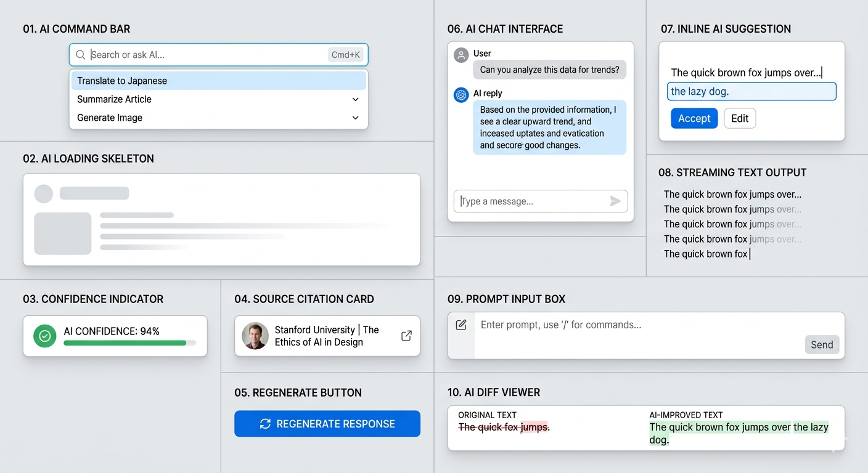Accept the inline AI suggestion
The width and height of the screenshot is (868, 473).
694,118
